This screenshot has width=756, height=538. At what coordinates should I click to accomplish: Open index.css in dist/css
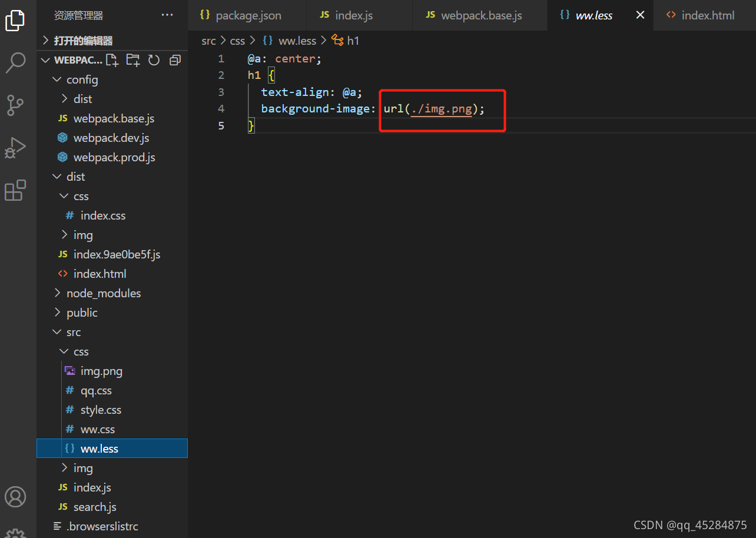tap(112, 215)
